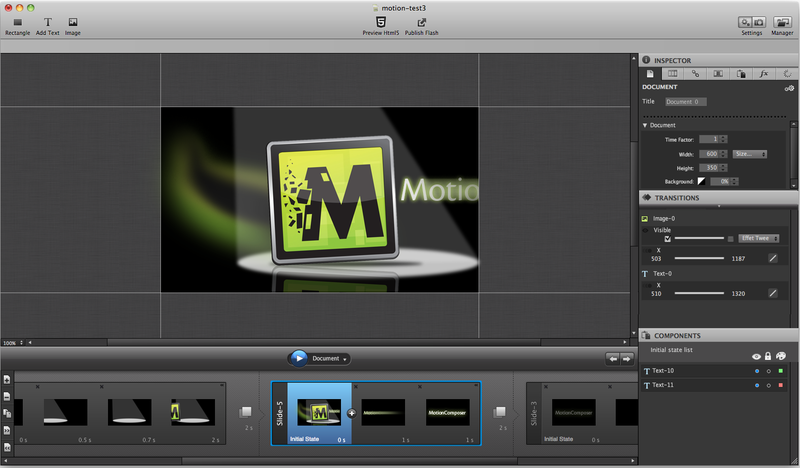Click the Height stepper arrows
The image size is (800, 468).
point(723,168)
